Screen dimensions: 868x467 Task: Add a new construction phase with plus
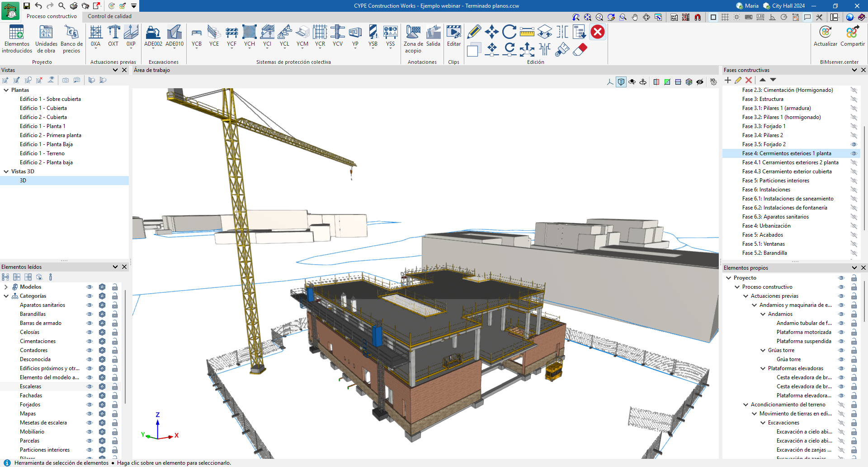click(727, 80)
